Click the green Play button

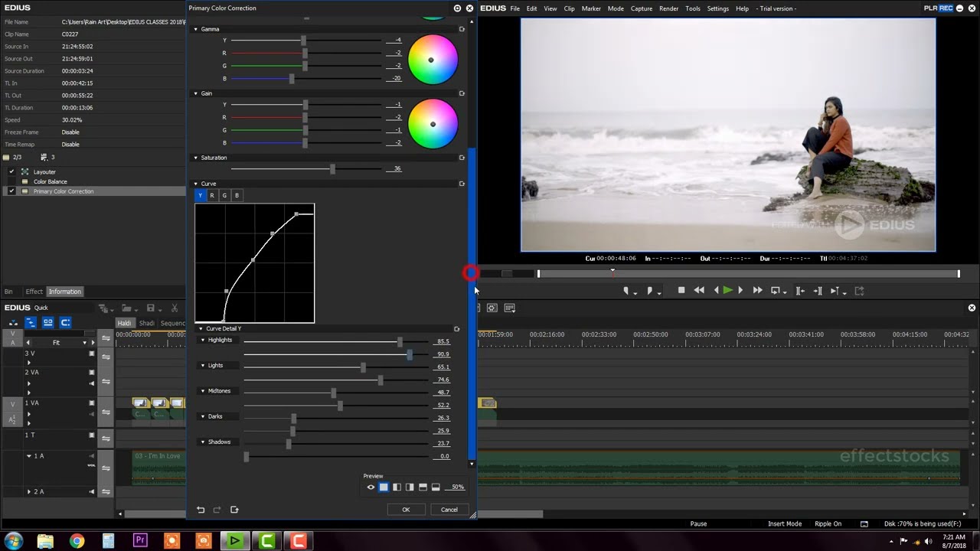tap(727, 290)
